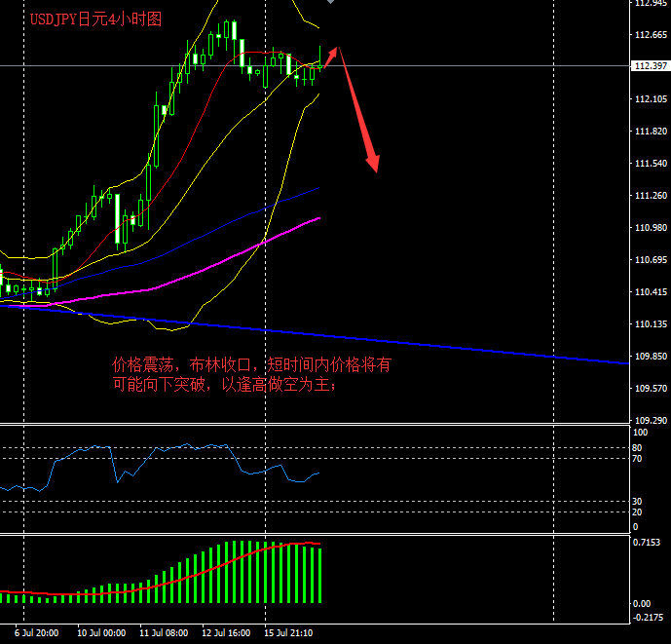Click the chart title USDJPY日元4小时图

point(95,19)
